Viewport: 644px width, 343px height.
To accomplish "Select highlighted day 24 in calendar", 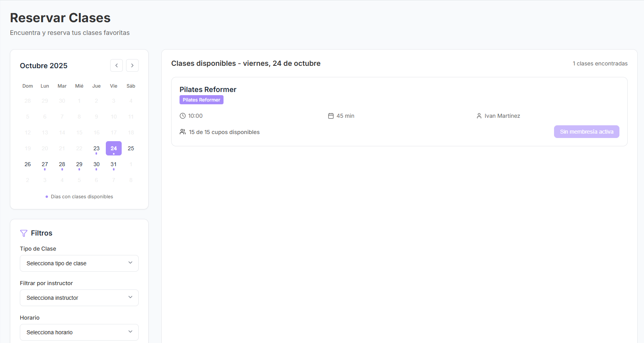I will (x=114, y=148).
